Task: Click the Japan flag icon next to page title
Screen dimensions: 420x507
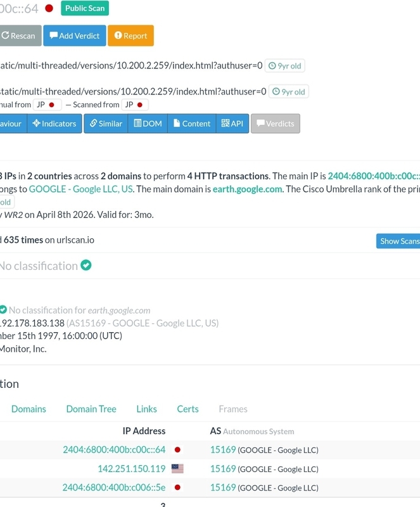Action: click(x=49, y=8)
